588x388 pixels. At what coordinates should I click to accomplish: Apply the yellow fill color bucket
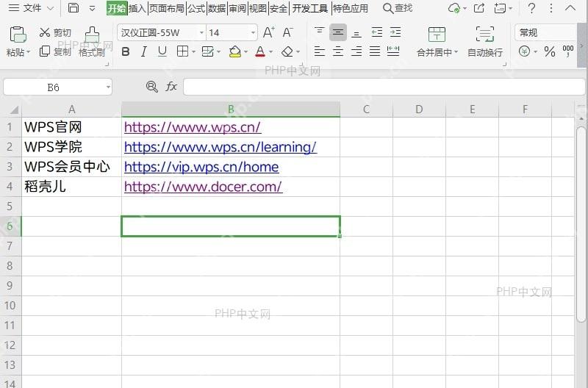click(234, 51)
